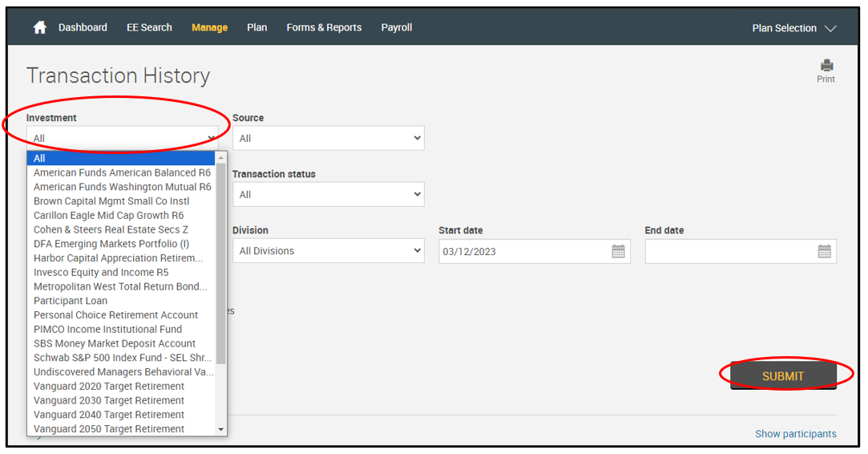Choose Vanguard 2030 Target Retirement option
Viewport: 868px width, 454px height.
[109, 400]
